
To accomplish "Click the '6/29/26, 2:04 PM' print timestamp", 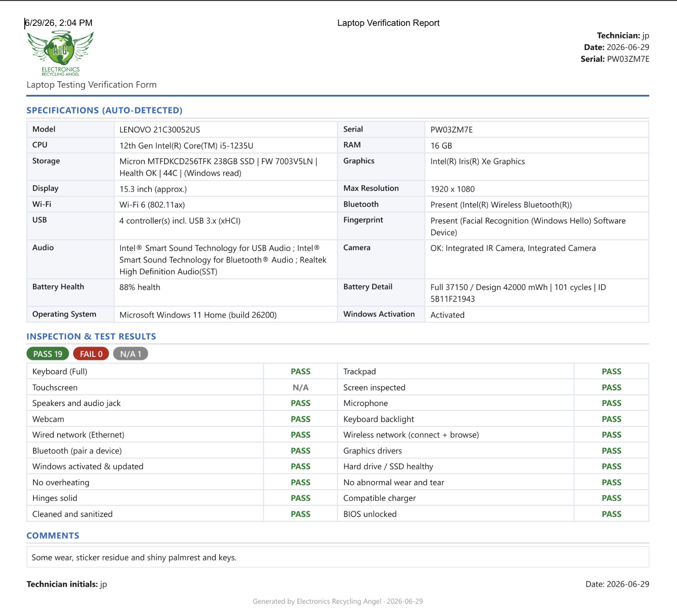I will pos(58,23).
